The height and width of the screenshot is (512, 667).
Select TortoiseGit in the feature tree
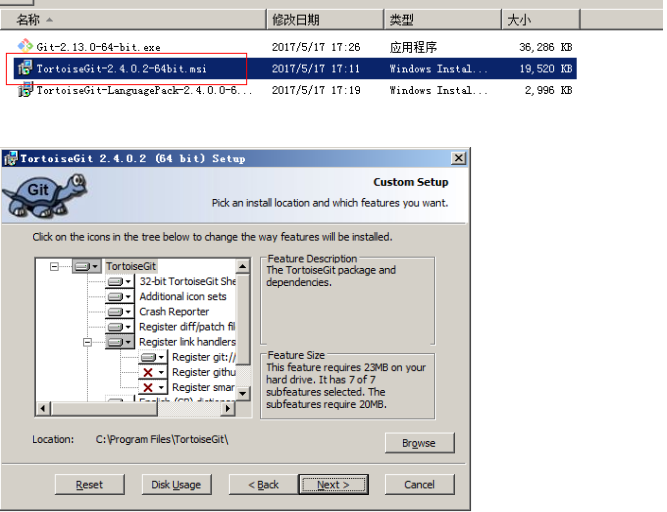pyautogui.click(x=131, y=267)
